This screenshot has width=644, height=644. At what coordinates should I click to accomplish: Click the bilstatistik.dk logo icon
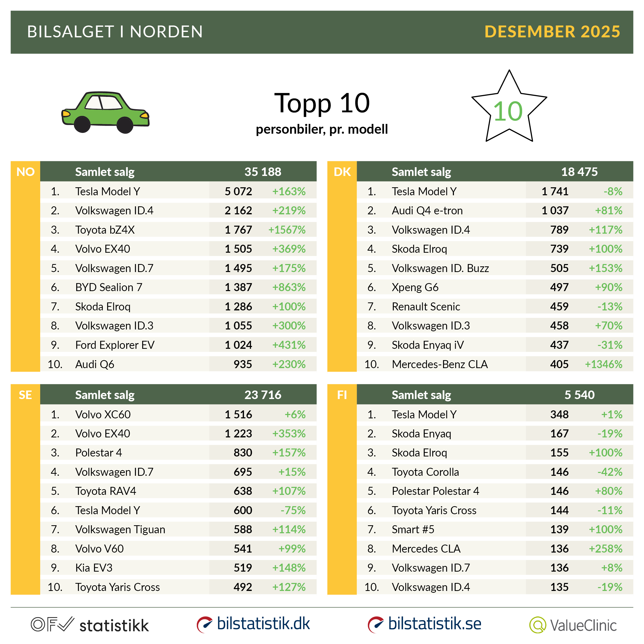click(204, 624)
